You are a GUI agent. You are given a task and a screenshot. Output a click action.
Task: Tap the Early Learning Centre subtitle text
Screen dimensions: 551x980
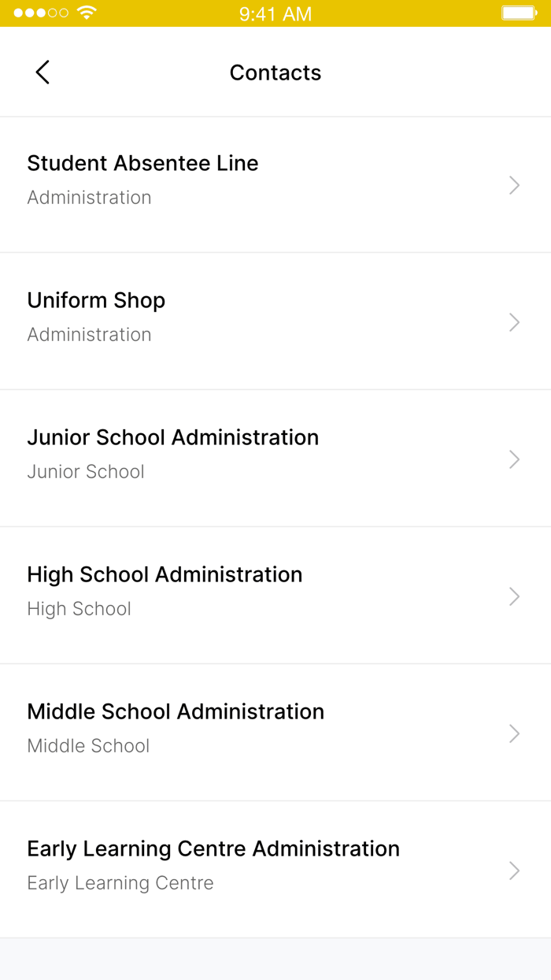[120, 883]
